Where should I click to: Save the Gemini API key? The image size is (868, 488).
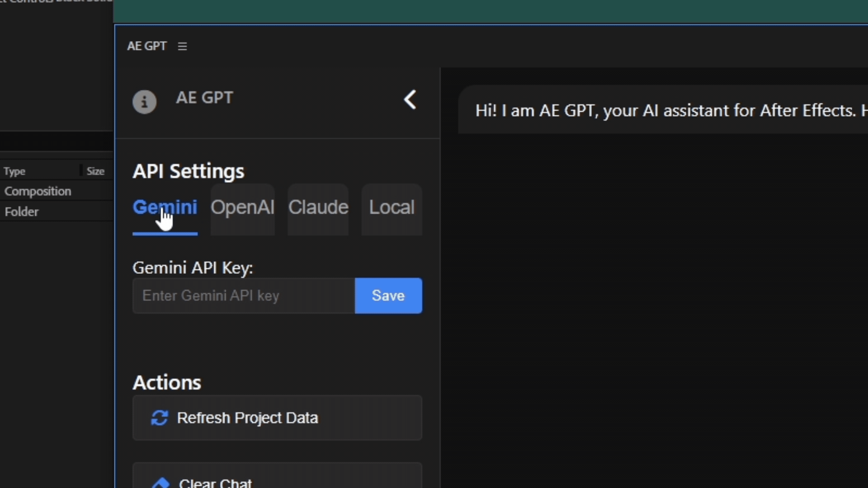[x=388, y=296]
